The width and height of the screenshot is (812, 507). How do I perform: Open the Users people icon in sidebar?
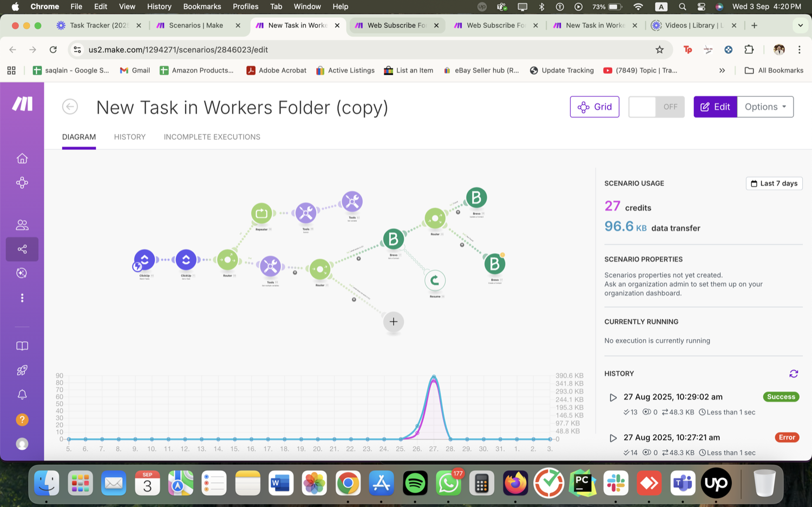pyautogui.click(x=22, y=225)
